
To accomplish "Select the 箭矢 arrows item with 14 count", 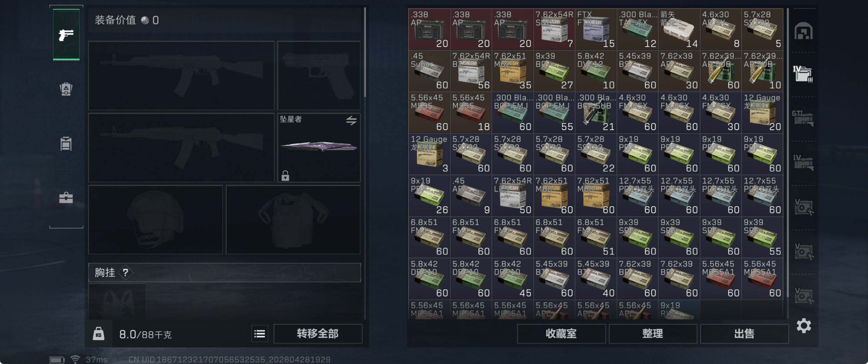I will pos(679,29).
